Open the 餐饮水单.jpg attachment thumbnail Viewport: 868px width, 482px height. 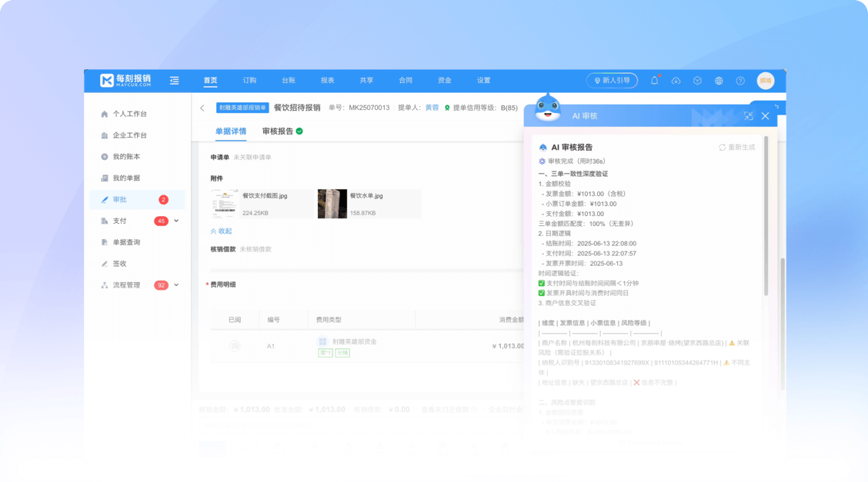[332, 204]
